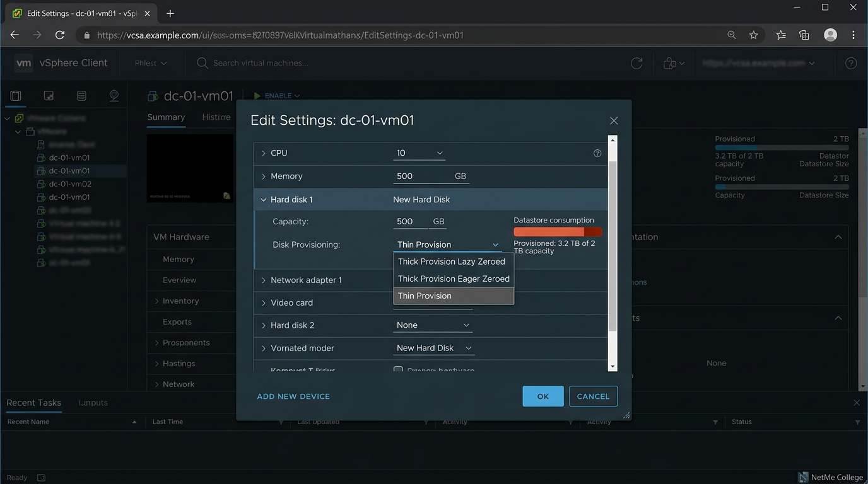Confirm settings with the OK button
This screenshot has width=868, height=484.
543,396
